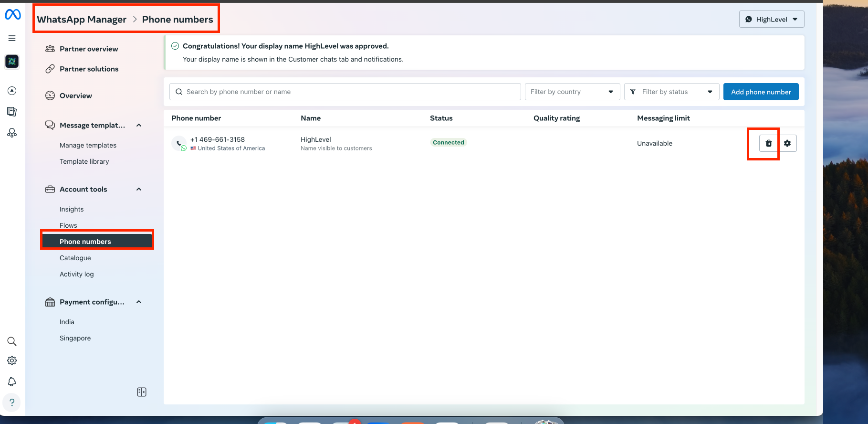Viewport: 868px width, 424px height.
Task: Click Message templates section header
Action: [92, 125]
